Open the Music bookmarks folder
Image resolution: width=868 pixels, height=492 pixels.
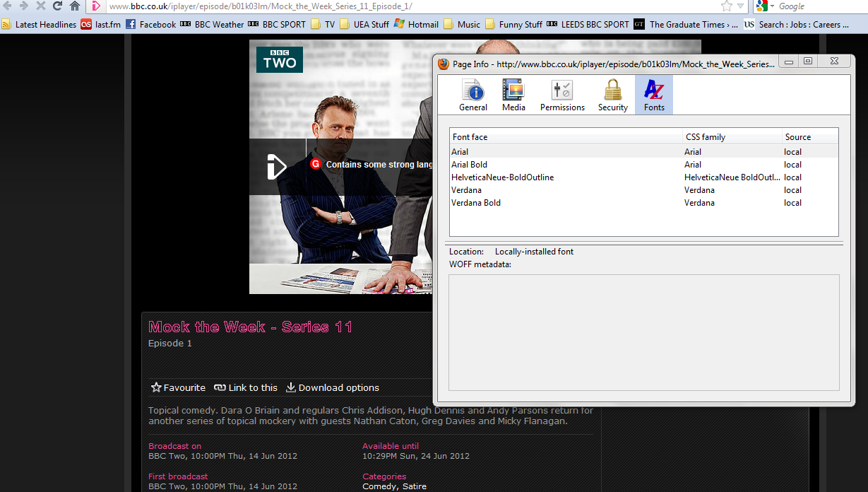tap(462, 24)
